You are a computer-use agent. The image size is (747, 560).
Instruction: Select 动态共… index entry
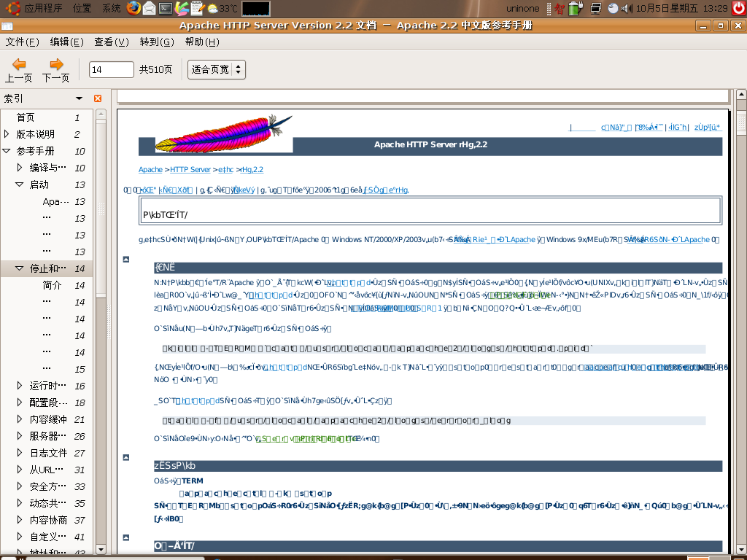47,503
